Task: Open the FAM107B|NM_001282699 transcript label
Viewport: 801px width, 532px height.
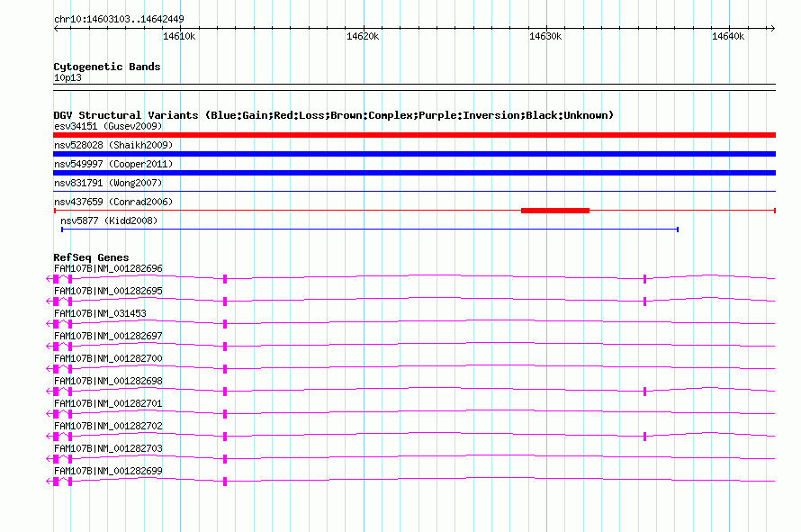Action: (x=108, y=471)
